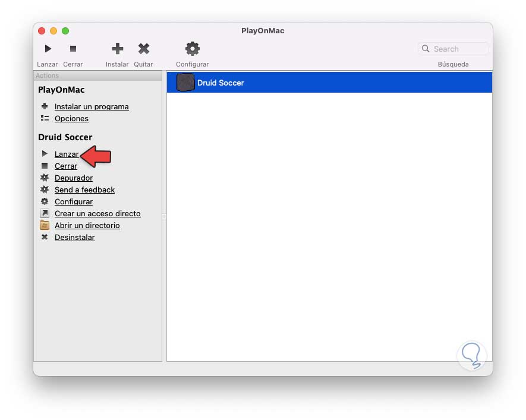Click the Lanzar label under the toolbar play icon

48,64
